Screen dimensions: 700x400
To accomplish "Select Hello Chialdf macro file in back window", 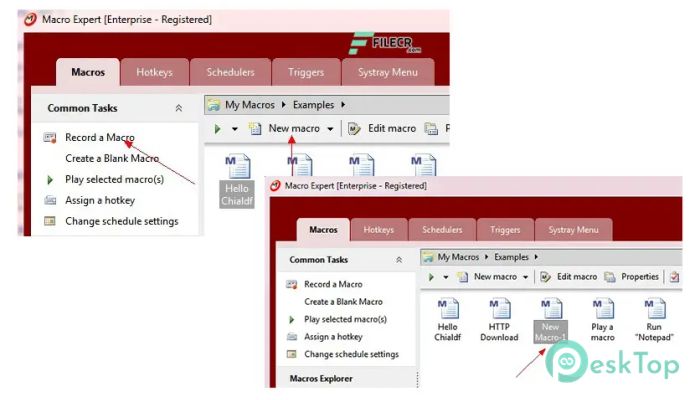I will point(237,180).
